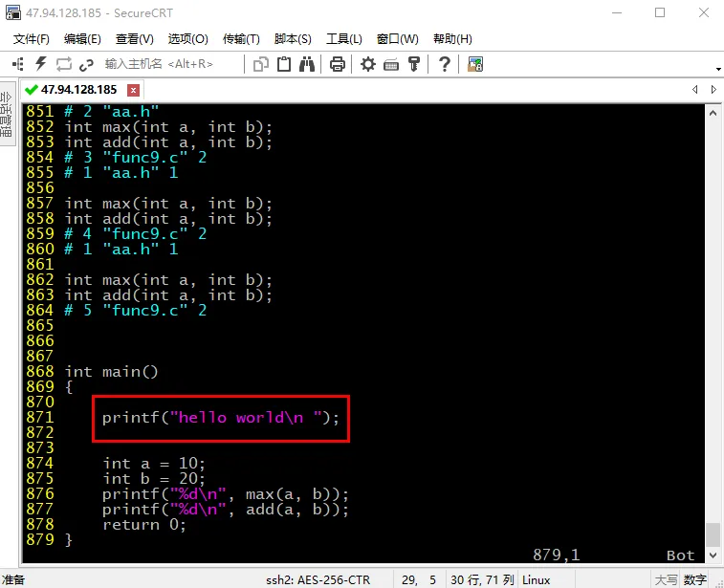Click green check icon on session tab
Image resolution: width=724 pixels, height=588 pixels.
click(x=31, y=90)
